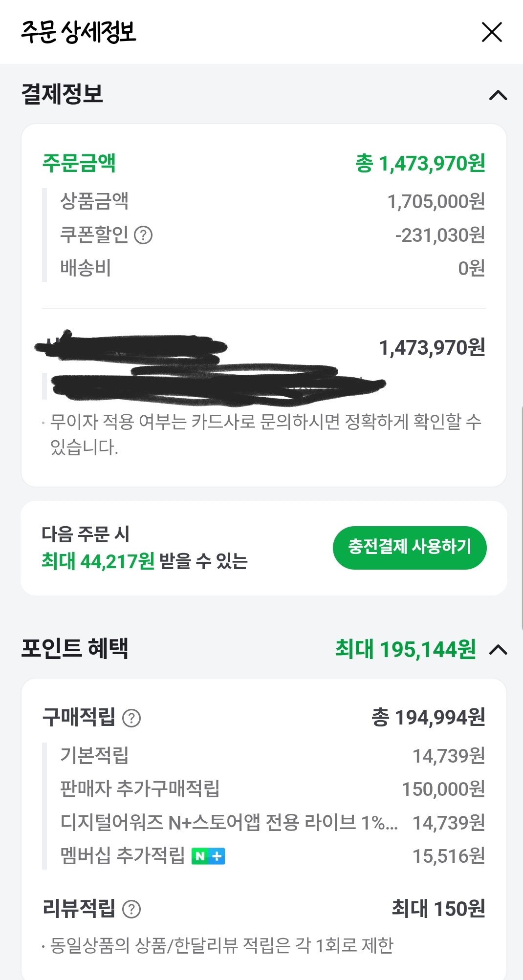Open 리뷰적립 help question mark icon
Viewport: 523px width, 980px height.
coord(131,909)
